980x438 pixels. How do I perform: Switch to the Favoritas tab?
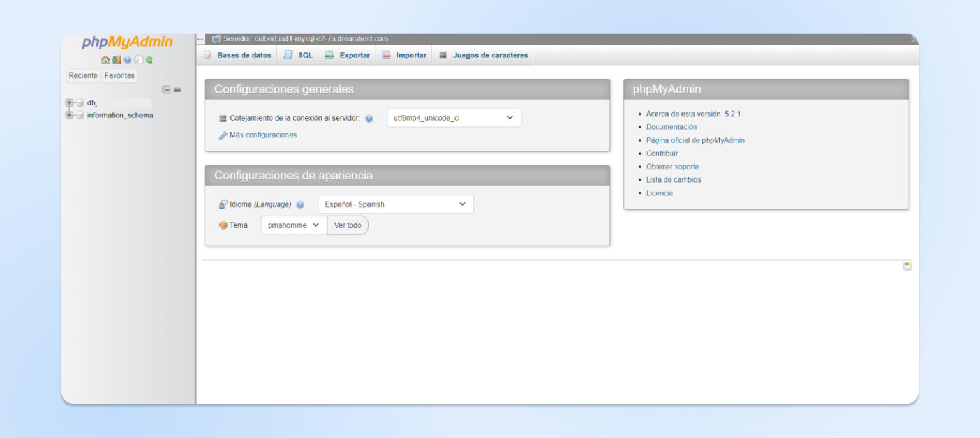coord(119,75)
